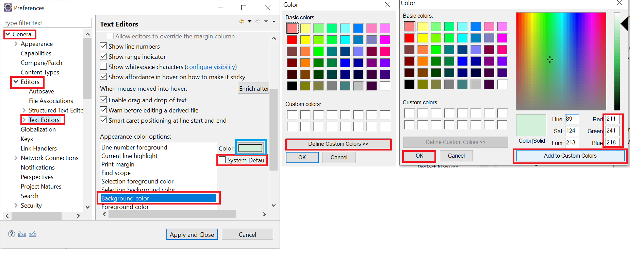Toggle Smart caret positioning checkbox
Image resolution: width=644 pixels, height=265 pixels.
(103, 120)
